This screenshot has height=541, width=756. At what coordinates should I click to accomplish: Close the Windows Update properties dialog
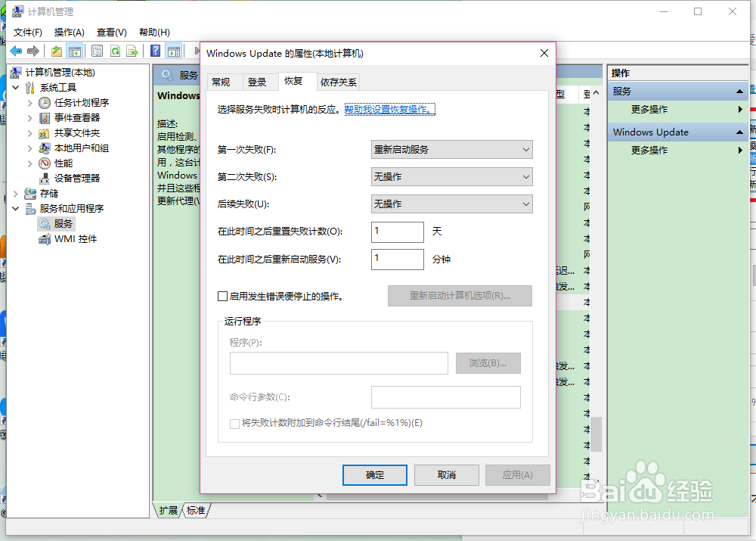(544, 53)
